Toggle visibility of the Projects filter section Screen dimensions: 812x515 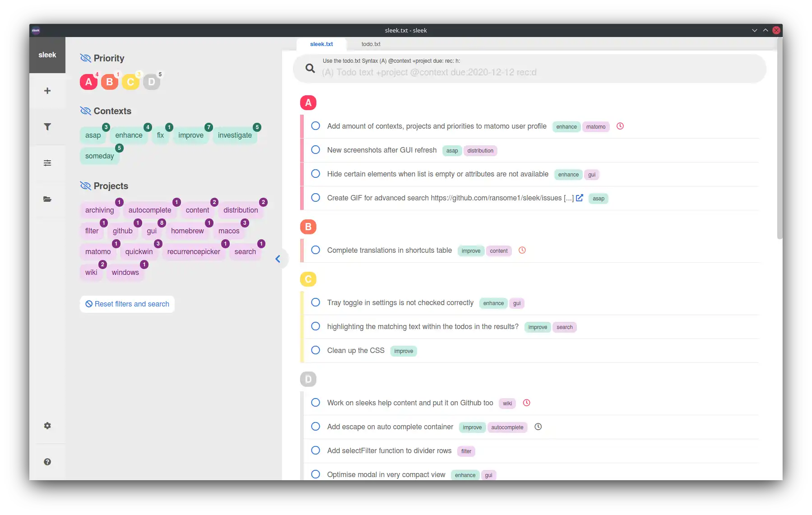85,186
